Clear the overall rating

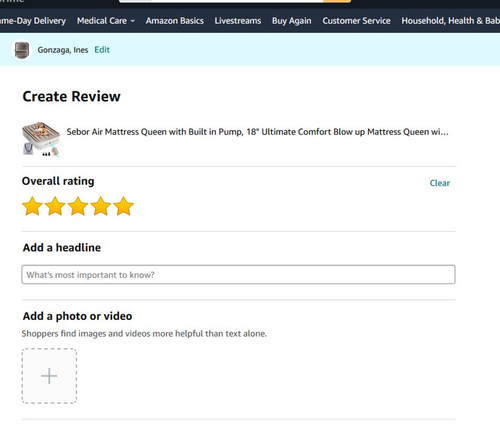(x=440, y=183)
